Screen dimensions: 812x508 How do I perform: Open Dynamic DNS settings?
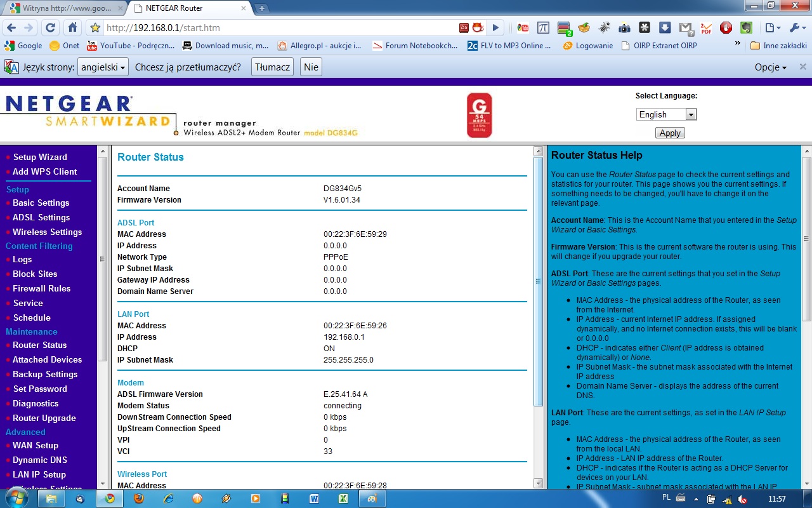coord(40,460)
